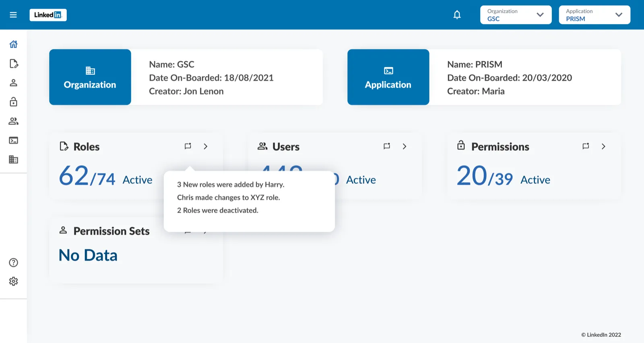Open Permissions lock icon in sidebar

(x=13, y=102)
